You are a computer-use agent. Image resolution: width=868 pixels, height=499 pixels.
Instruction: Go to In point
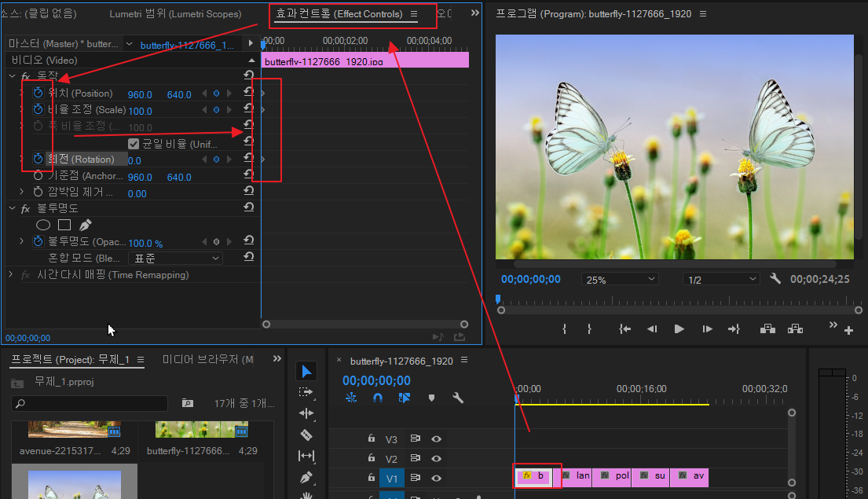[625, 329]
